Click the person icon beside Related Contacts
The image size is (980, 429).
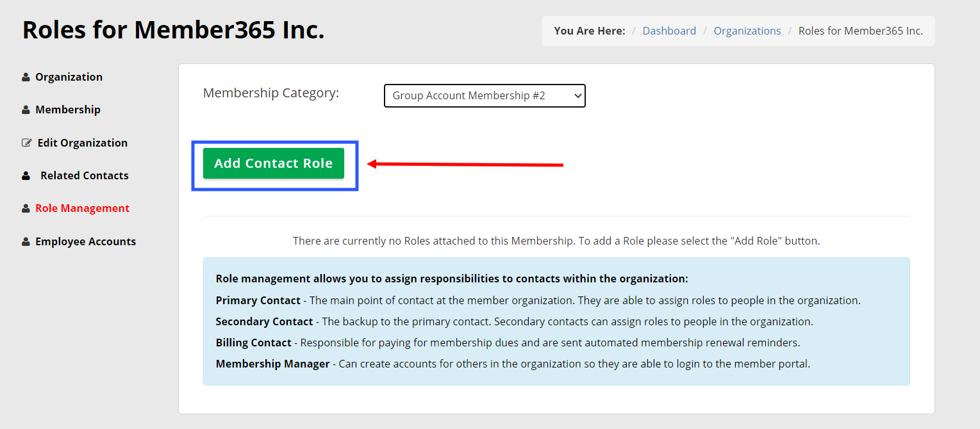coord(26,175)
